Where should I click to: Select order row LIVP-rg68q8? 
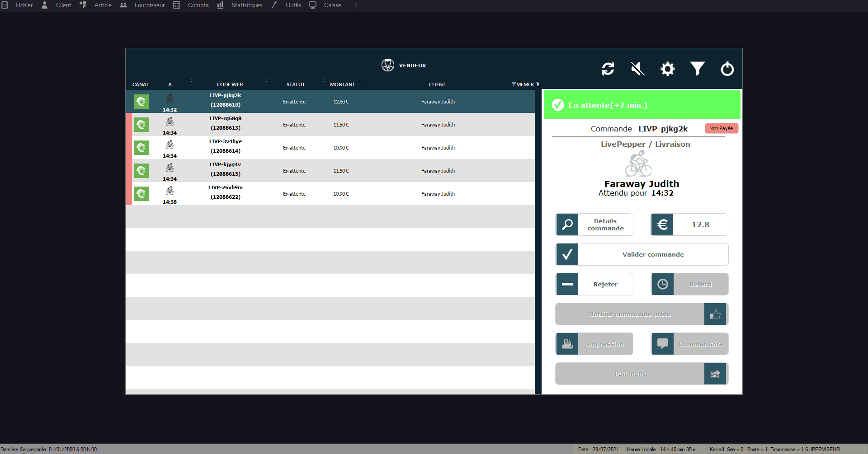click(330, 125)
